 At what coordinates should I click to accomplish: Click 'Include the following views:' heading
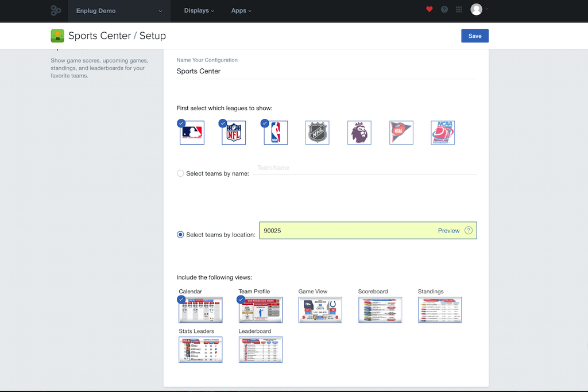tap(215, 277)
